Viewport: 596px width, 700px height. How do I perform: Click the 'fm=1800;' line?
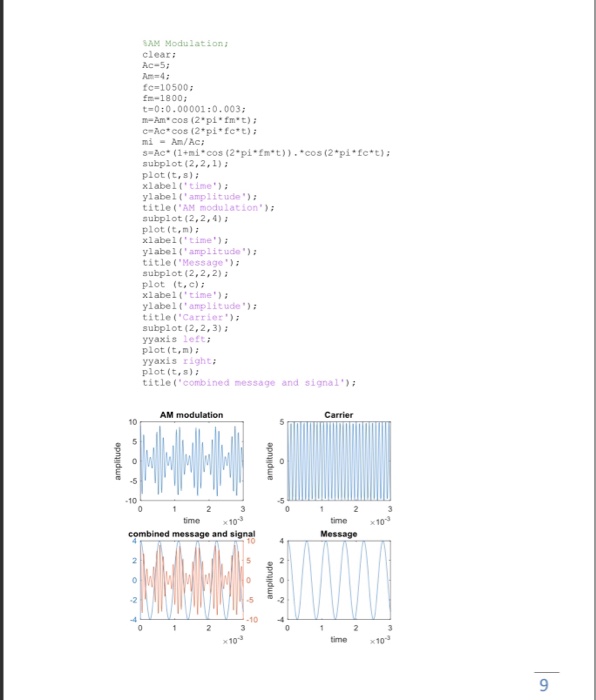tap(165, 98)
